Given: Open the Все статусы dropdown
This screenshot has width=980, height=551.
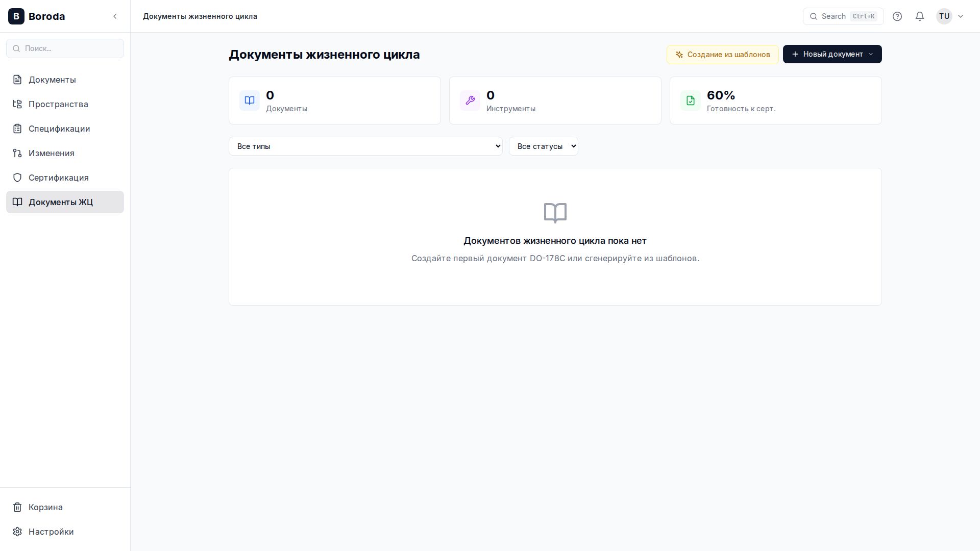Looking at the screenshot, I should coord(543,146).
